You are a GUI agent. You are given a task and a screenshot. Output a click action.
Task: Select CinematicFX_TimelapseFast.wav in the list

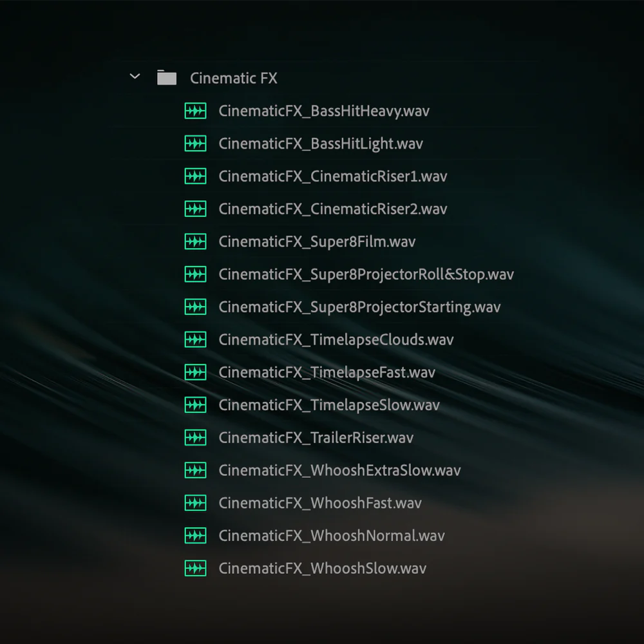(327, 372)
